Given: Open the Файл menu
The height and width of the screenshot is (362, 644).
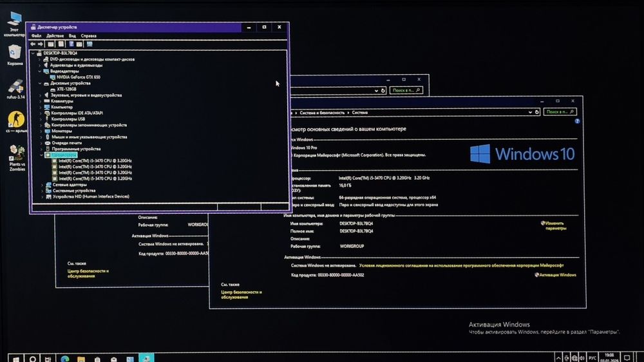Looking at the screenshot, I should point(36,36).
